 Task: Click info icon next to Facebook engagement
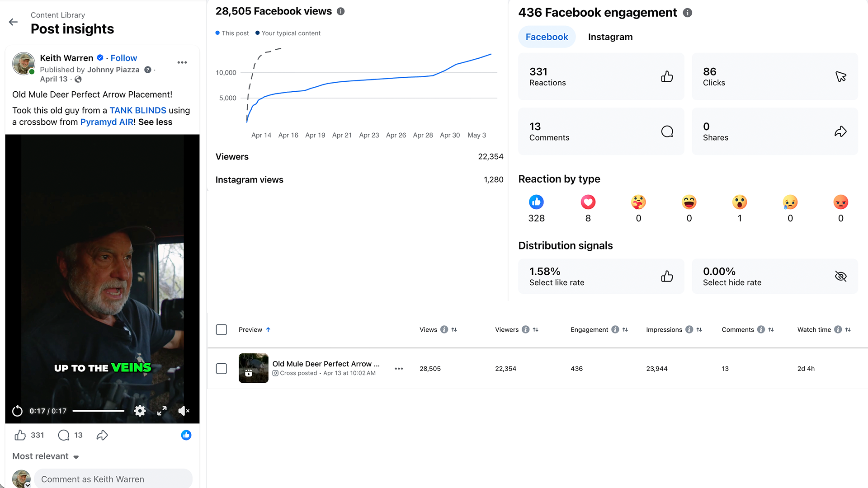(x=687, y=13)
